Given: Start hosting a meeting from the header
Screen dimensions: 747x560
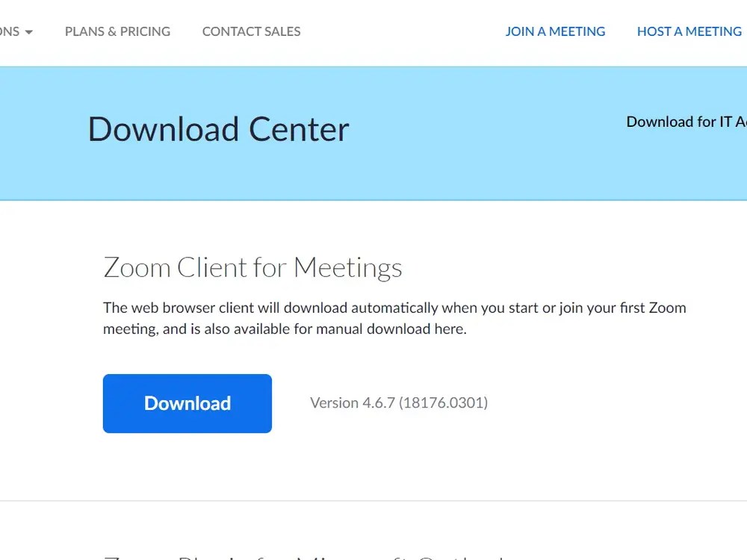Looking at the screenshot, I should pyautogui.click(x=689, y=31).
